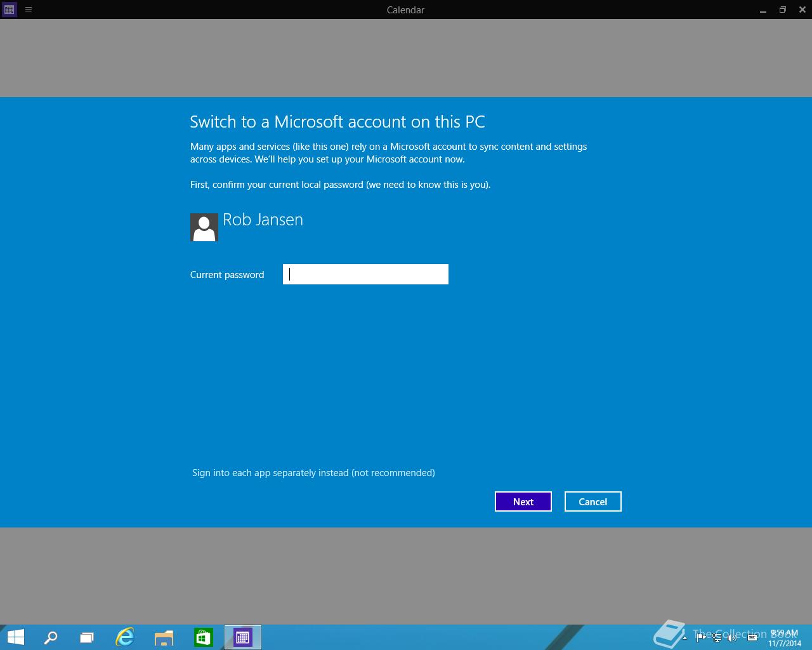Close the Calendar window

(x=802, y=10)
